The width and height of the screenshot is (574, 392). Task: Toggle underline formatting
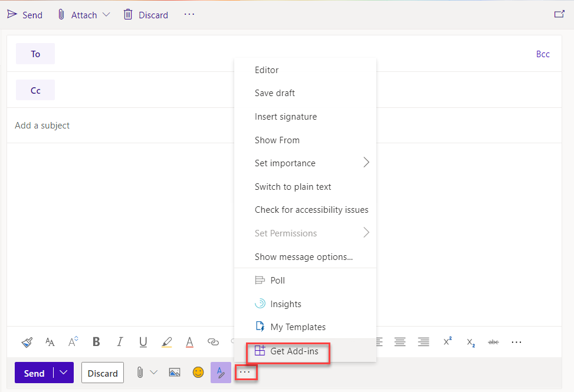coord(143,342)
